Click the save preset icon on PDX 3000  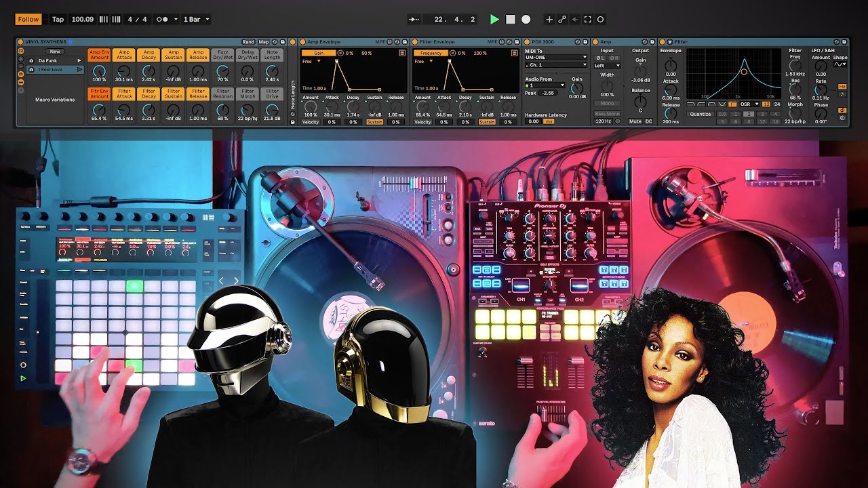pyautogui.click(x=586, y=42)
